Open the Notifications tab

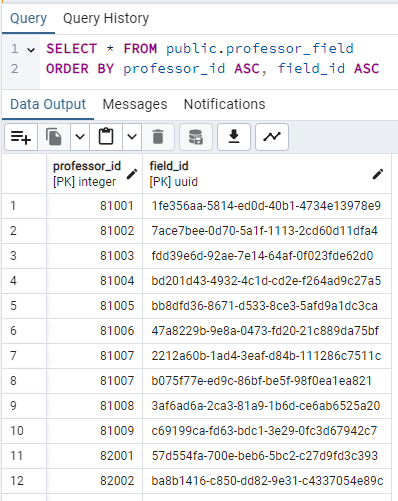(x=224, y=104)
